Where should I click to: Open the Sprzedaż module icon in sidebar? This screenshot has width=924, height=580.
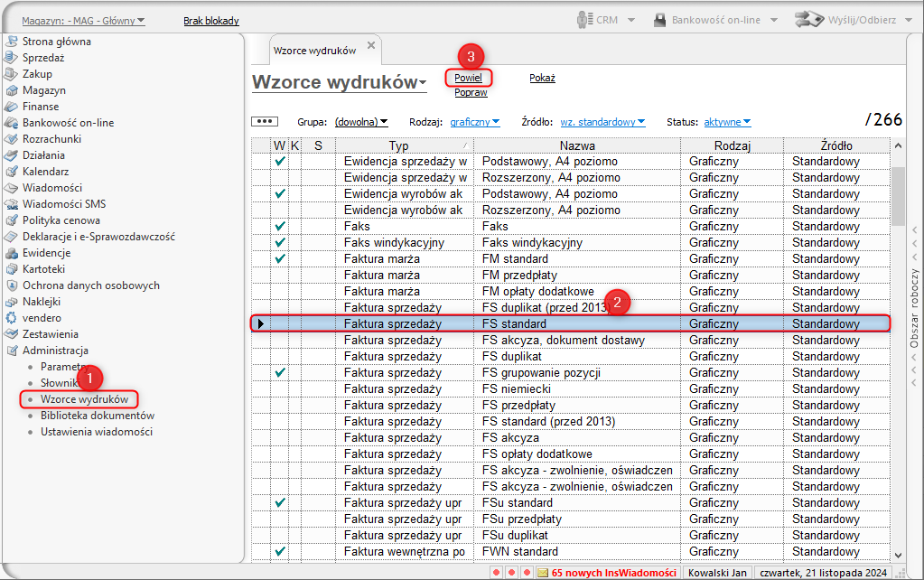[12, 58]
